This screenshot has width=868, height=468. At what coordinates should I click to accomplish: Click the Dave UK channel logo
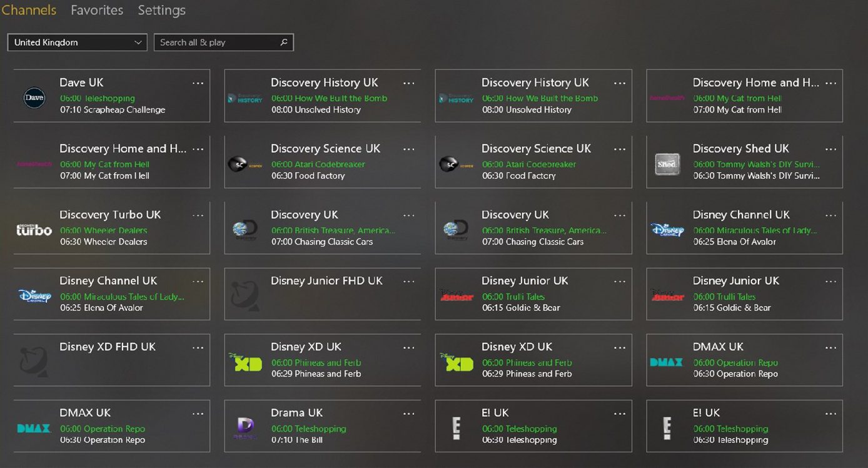[x=34, y=98]
